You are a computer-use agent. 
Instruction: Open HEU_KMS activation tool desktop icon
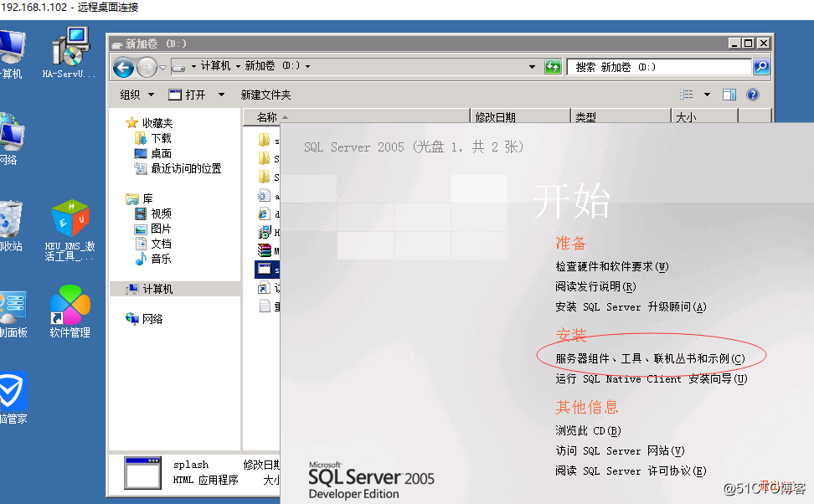pyautogui.click(x=70, y=230)
